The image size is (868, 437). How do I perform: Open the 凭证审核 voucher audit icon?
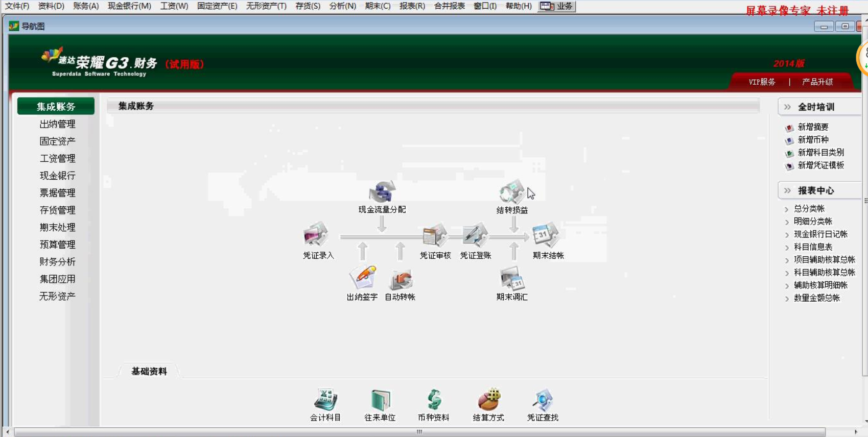[x=435, y=235]
